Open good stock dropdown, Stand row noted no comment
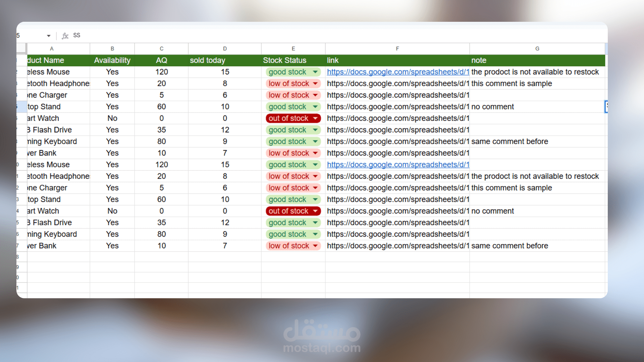This screenshot has width=644, height=362. pyautogui.click(x=315, y=107)
